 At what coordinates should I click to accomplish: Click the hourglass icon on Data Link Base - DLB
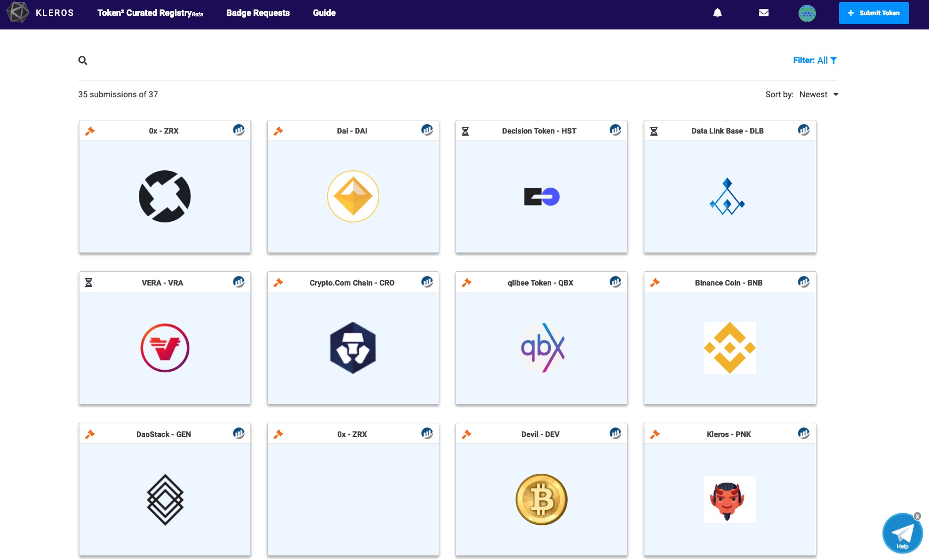tap(654, 131)
